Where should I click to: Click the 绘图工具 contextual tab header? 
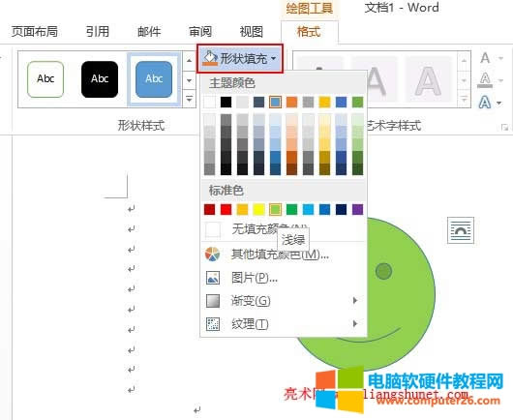tap(309, 8)
